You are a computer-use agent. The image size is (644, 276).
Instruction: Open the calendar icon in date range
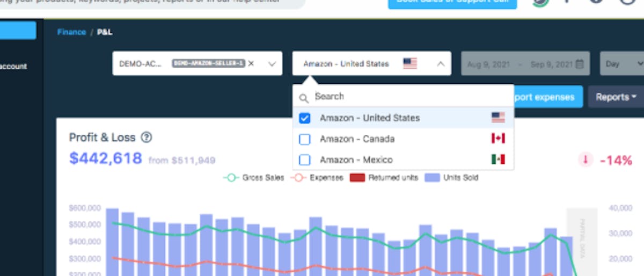click(580, 64)
